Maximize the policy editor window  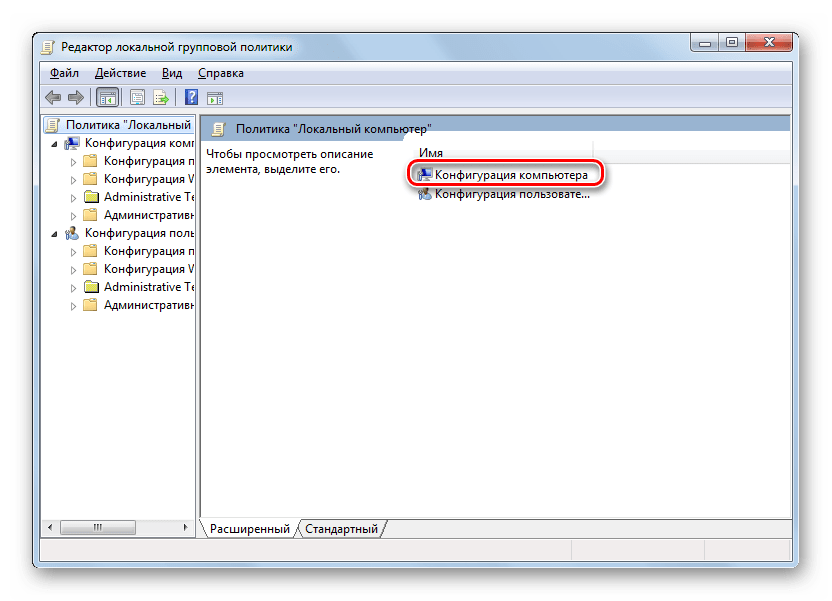coord(732,42)
